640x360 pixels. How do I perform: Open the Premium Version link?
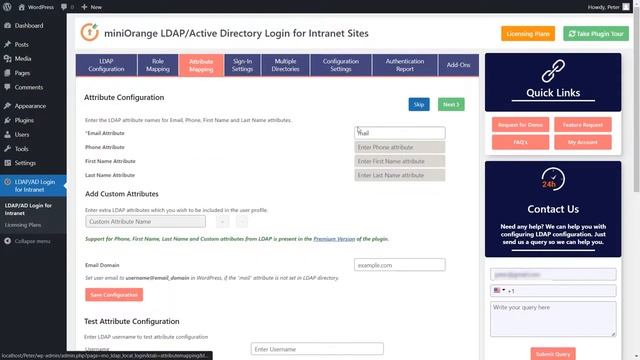[x=334, y=239]
